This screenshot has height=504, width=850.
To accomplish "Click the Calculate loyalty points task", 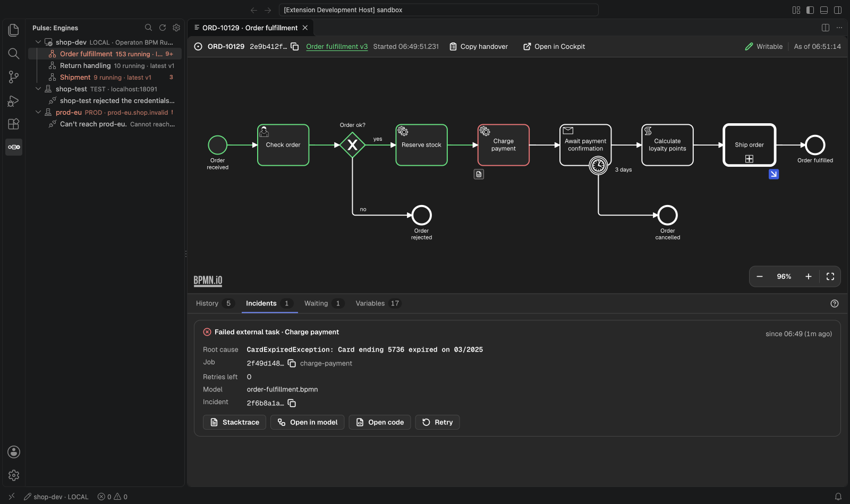I will (x=667, y=145).
